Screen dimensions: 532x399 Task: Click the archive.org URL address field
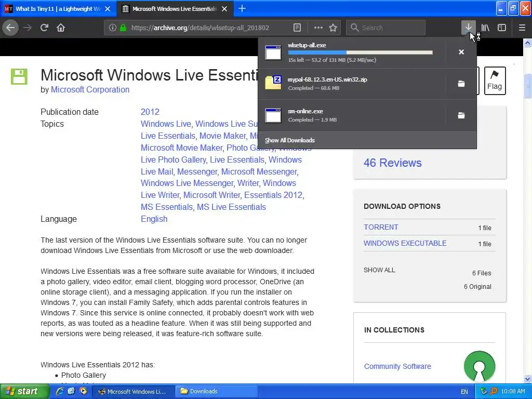(x=200, y=28)
